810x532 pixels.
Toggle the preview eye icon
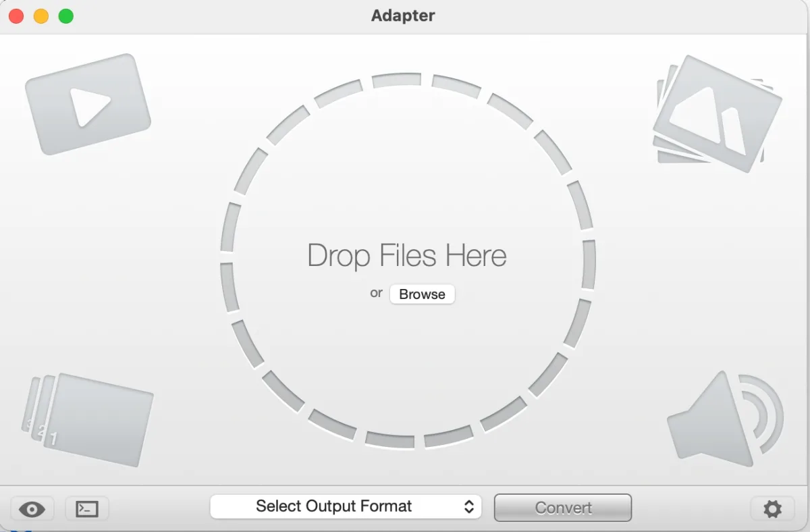[32, 509]
